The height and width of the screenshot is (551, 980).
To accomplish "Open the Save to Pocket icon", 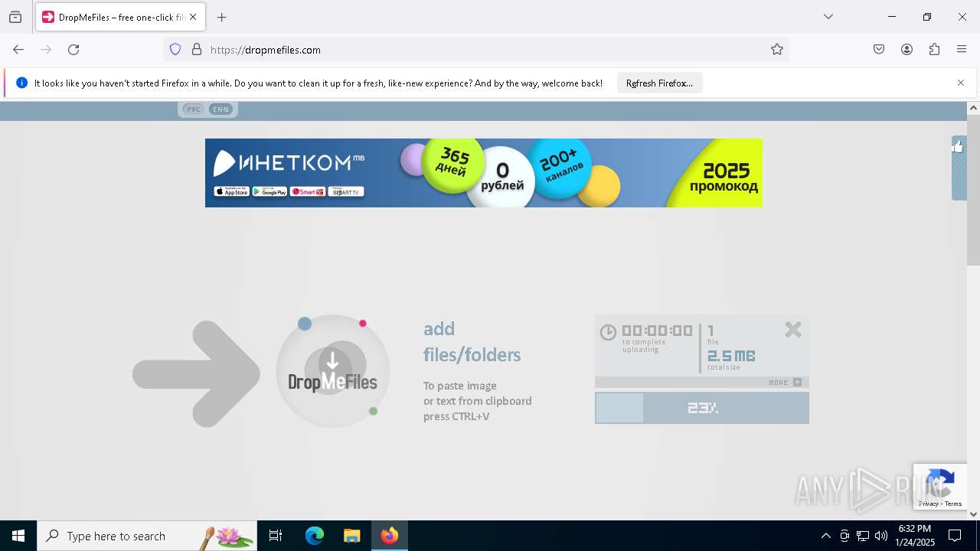I will [879, 50].
